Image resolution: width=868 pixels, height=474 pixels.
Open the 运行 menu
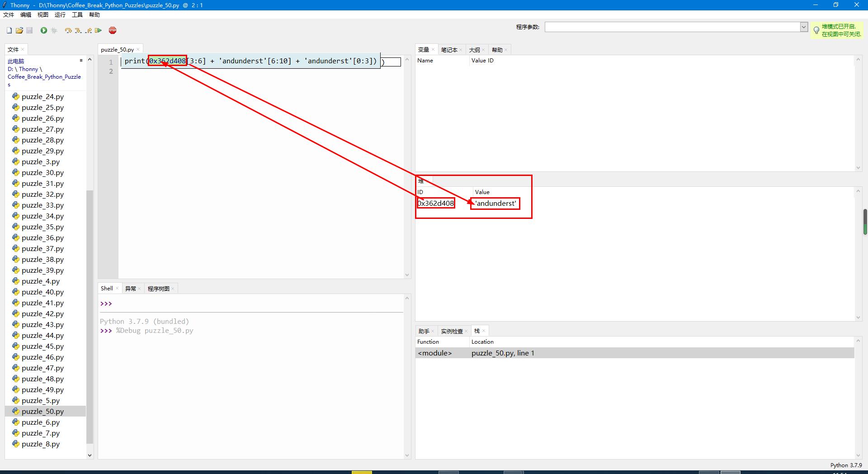[60, 15]
